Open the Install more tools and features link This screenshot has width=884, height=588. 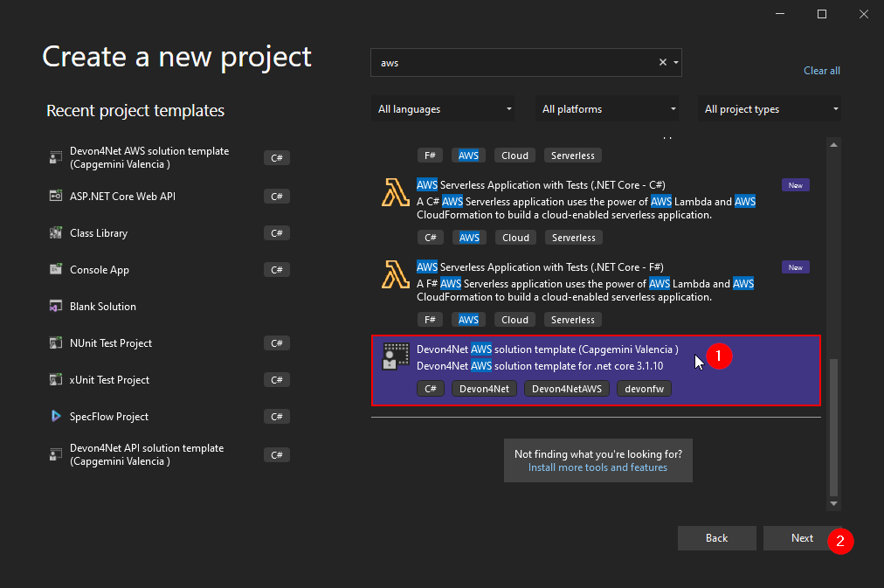597,467
